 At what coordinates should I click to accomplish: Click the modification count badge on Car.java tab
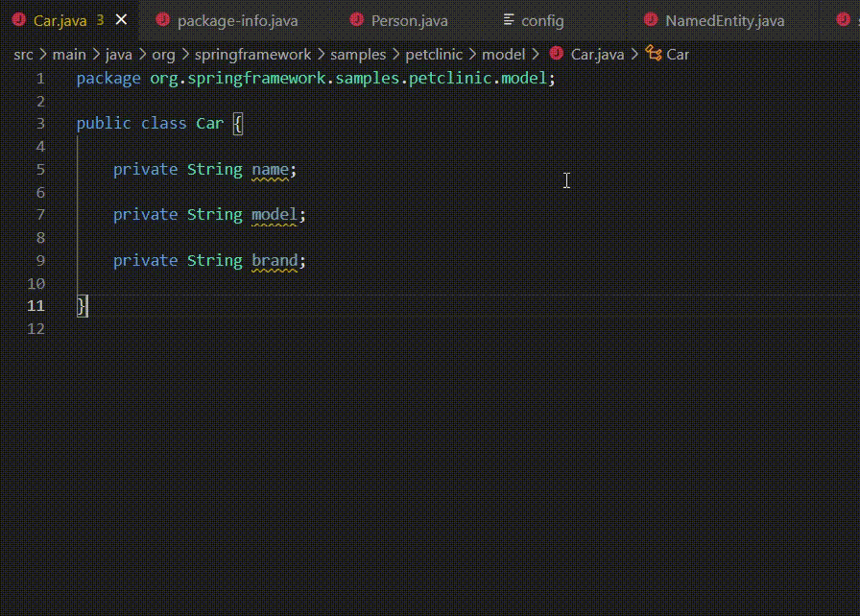pyautogui.click(x=100, y=17)
